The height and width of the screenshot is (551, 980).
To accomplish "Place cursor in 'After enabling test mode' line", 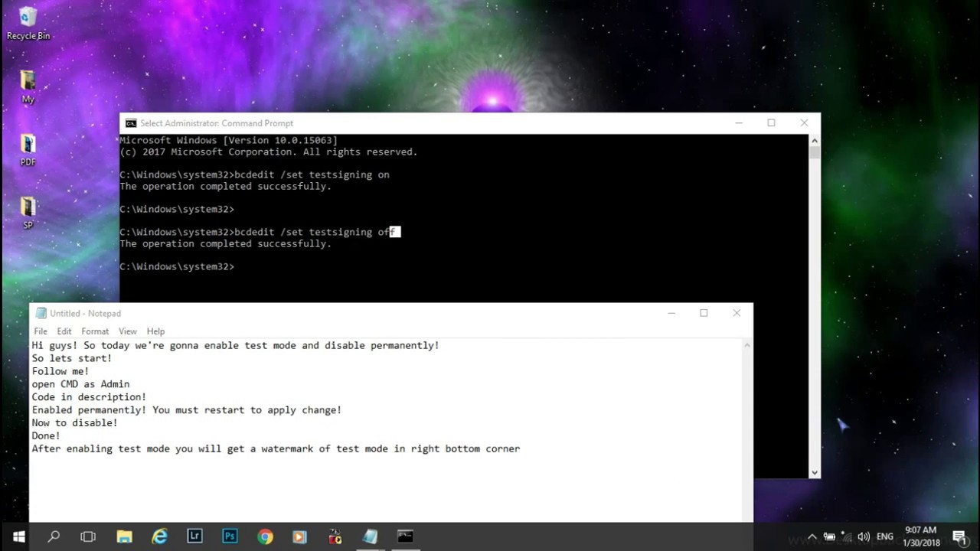I will [276, 448].
